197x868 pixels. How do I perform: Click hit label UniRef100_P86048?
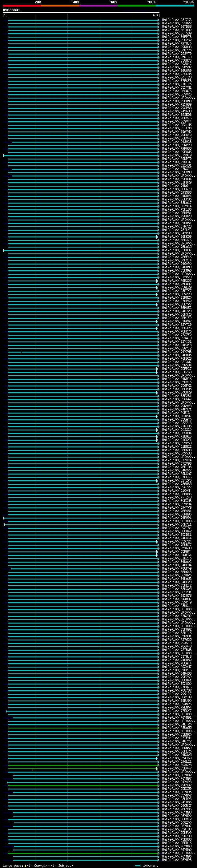click(177, 647)
